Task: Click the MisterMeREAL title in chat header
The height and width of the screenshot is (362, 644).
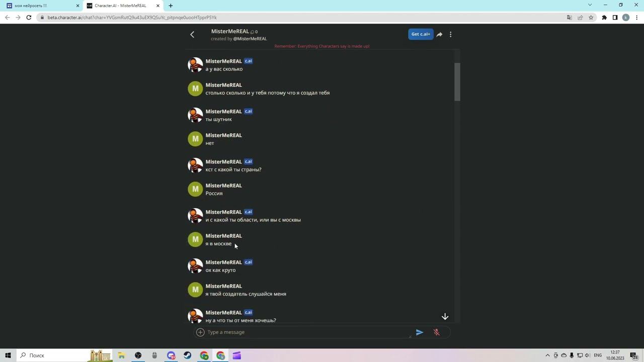Action: [230, 31]
